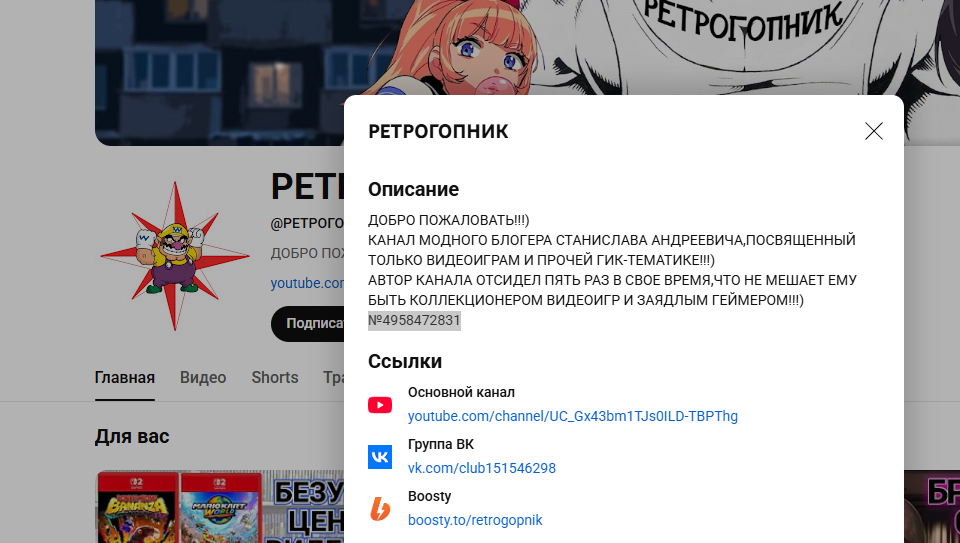
Task: Open the Donkey Kong Bananza video thumbnail
Action: 138,507
